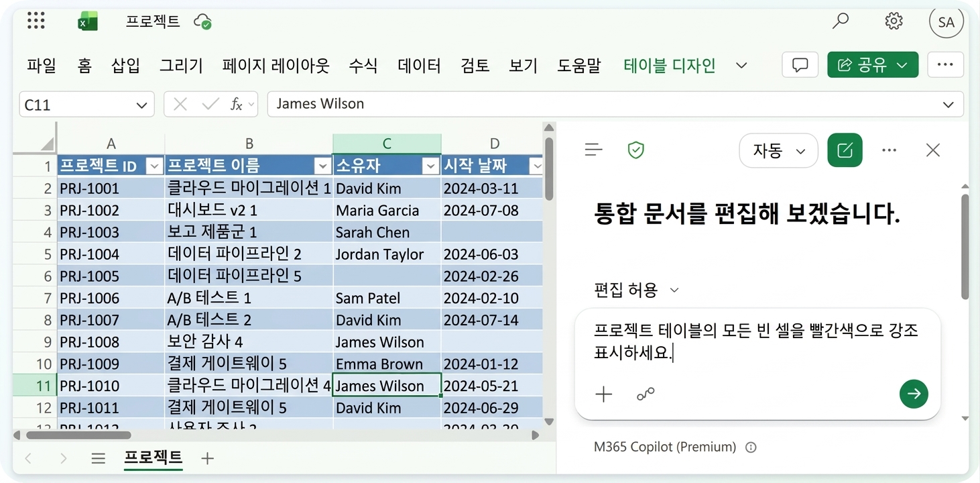Open the settings gear
980x483 pixels.
(x=894, y=21)
